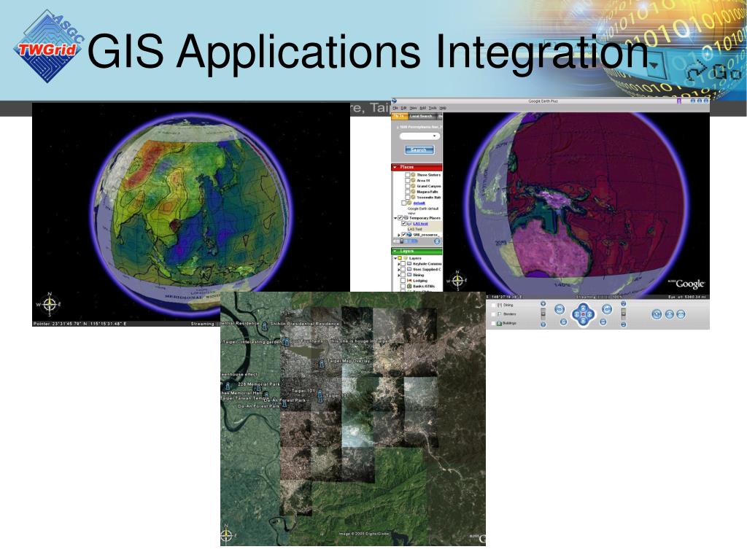Collapse the root Layers tree node
Image resolution: width=747 pixels, height=560 pixels.
pyautogui.click(x=395, y=258)
